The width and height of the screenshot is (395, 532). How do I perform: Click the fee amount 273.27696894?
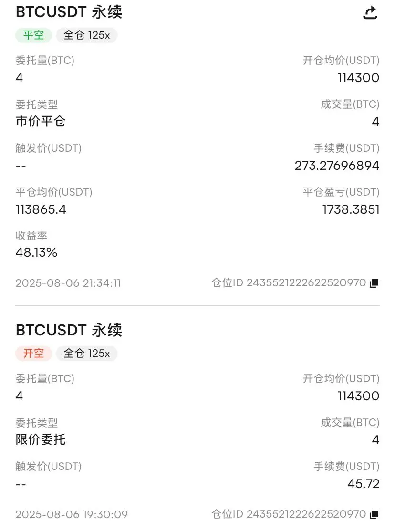337,166
